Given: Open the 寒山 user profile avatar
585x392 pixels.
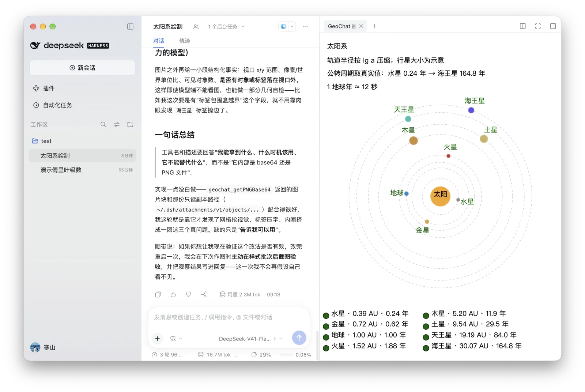Looking at the screenshot, I should click(x=35, y=347).
